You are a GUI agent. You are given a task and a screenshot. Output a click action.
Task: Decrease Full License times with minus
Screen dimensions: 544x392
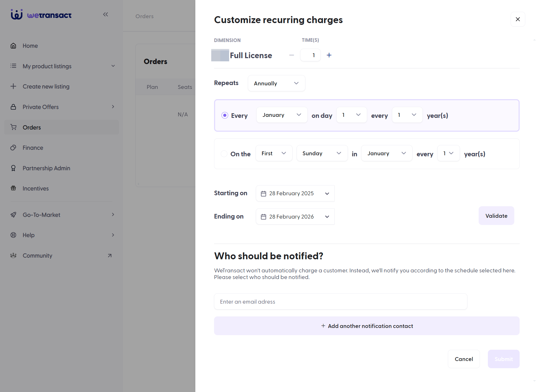(x=291, y=55)
